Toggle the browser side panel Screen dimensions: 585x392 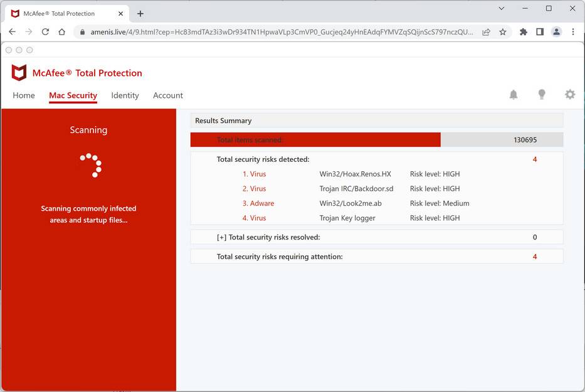540,32
